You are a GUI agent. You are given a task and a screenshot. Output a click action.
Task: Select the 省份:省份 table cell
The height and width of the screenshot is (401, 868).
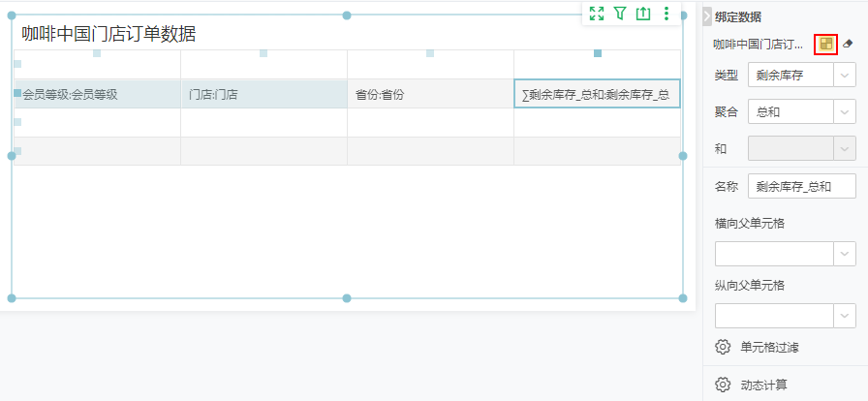[430, 94]
